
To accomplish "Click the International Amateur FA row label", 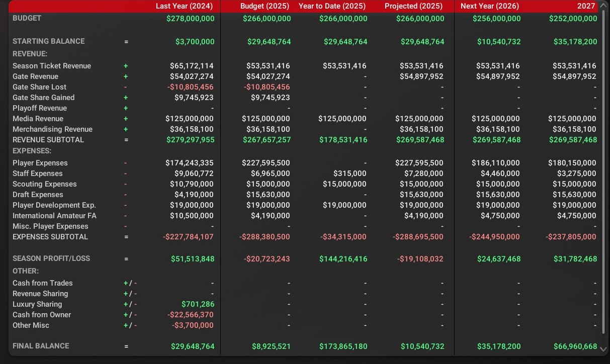I will (54, 216).
